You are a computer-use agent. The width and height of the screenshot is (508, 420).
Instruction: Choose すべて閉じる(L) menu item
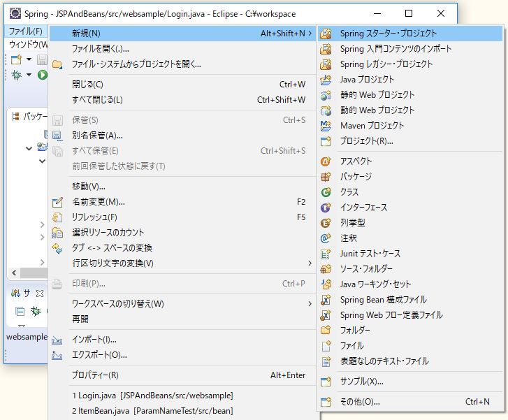click(182, 100)
